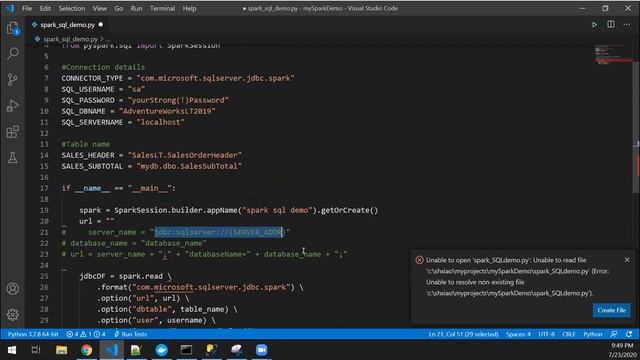
Task: Change encoding via UTF-8 status item
Action: click(546, 334)
